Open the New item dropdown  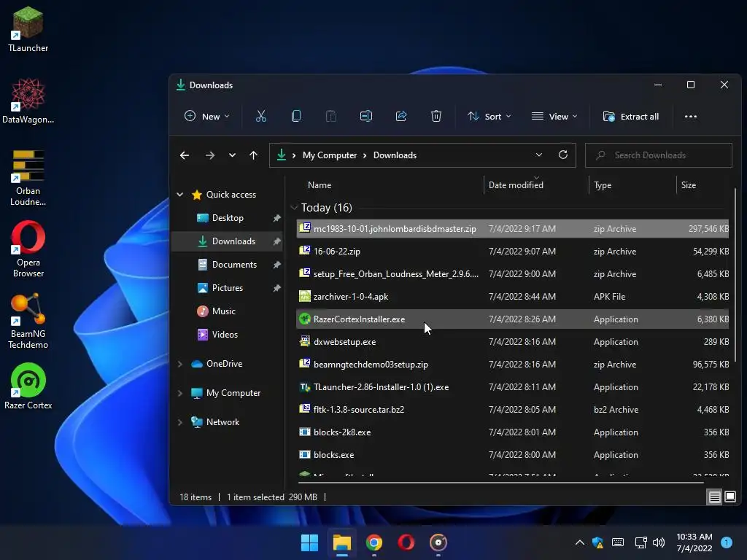207,116
